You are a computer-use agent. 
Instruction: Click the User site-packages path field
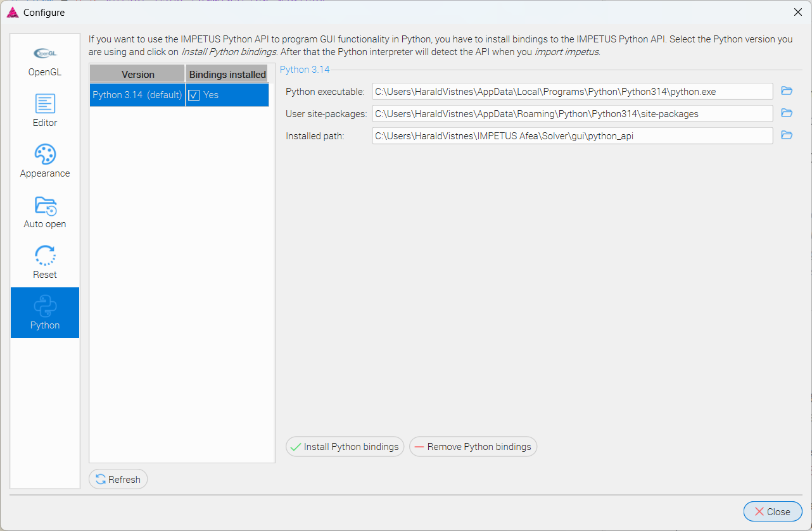[x=572, y=113]
